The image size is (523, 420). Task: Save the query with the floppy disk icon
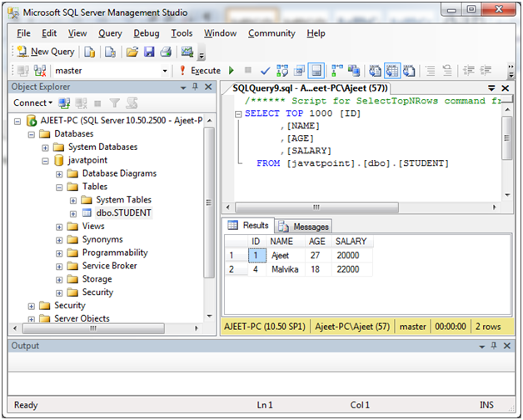pos(149,52)
